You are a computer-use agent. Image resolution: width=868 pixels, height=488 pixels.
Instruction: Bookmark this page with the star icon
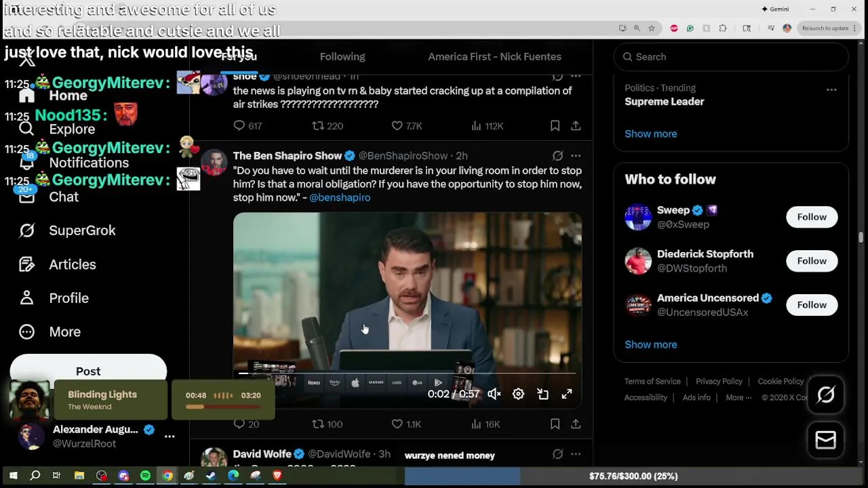click(x=652, y=28)
